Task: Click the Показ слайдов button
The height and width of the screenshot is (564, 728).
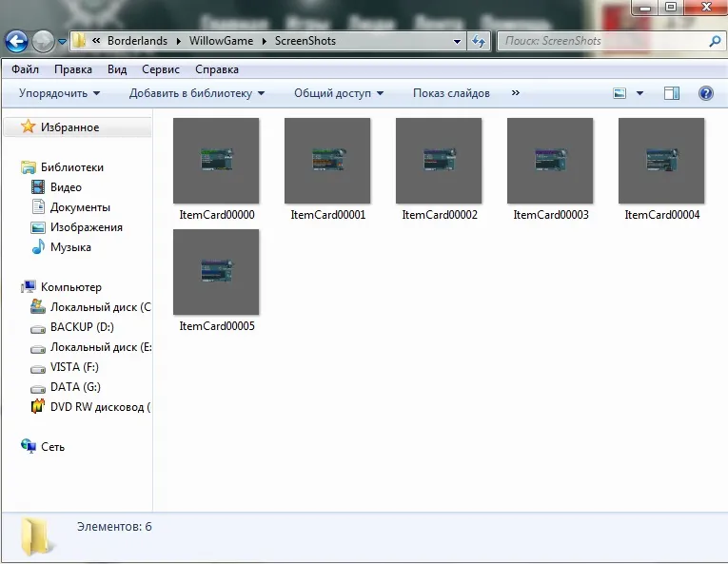Action: point(451,93)
